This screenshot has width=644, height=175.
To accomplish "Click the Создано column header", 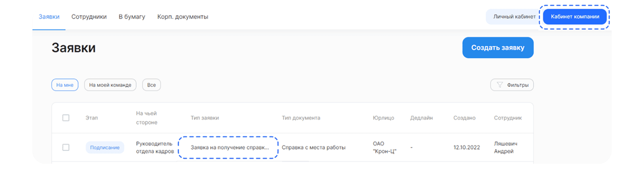I will (464, 118).
